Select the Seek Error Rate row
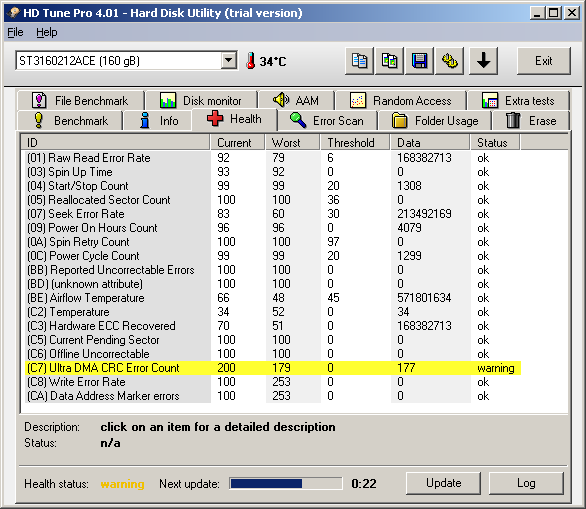 (x=273, y=214)
